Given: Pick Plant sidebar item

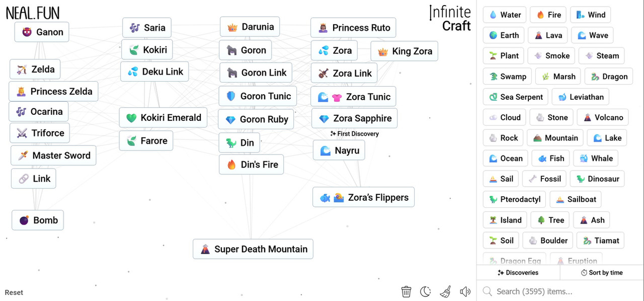Looking at the screenshot, I should (504, 56).
